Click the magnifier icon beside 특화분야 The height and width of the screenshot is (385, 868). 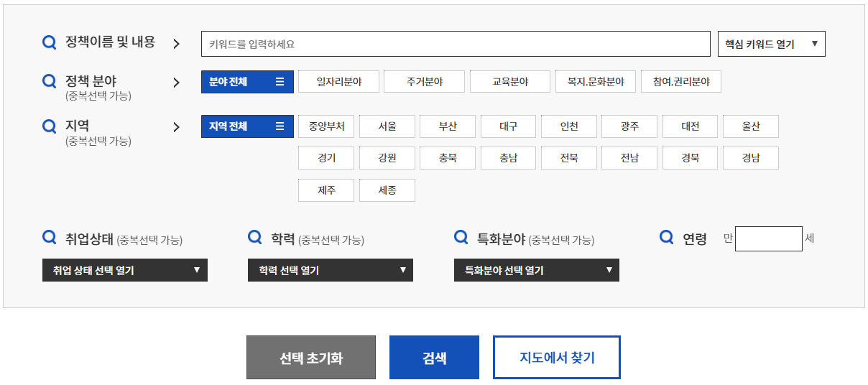coord(461,238)
